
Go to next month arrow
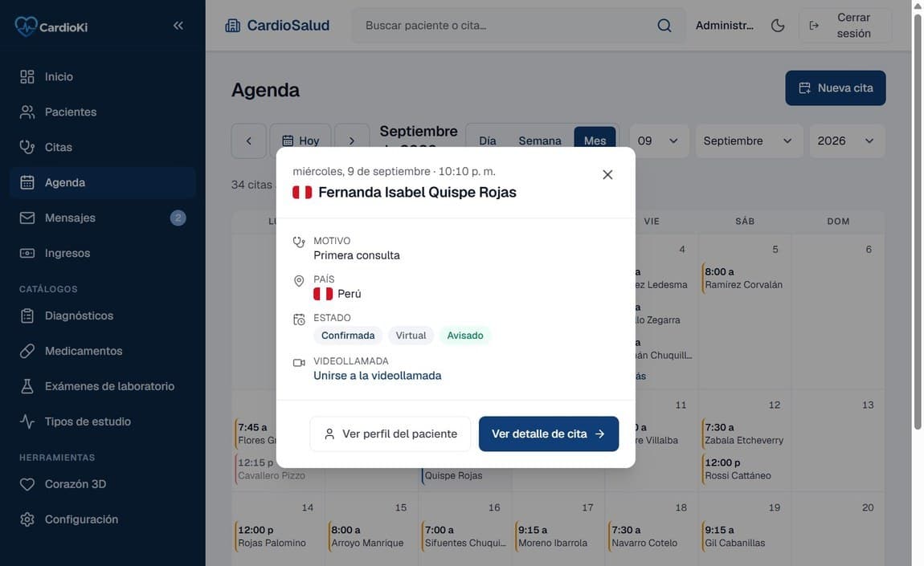coord(352,140)
